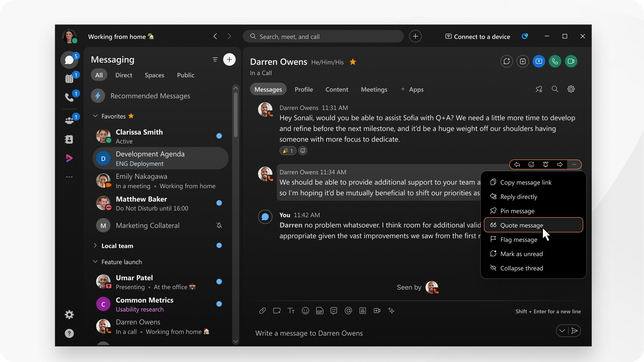Click the Schedule message icon
Viewport: 644px width, 362px height.
(562, 331)
